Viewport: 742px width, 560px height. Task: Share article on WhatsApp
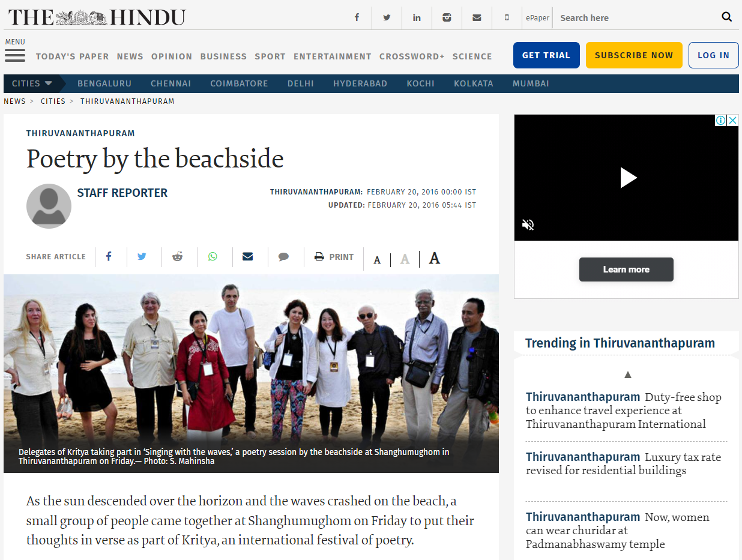click(x=213, y=257)
